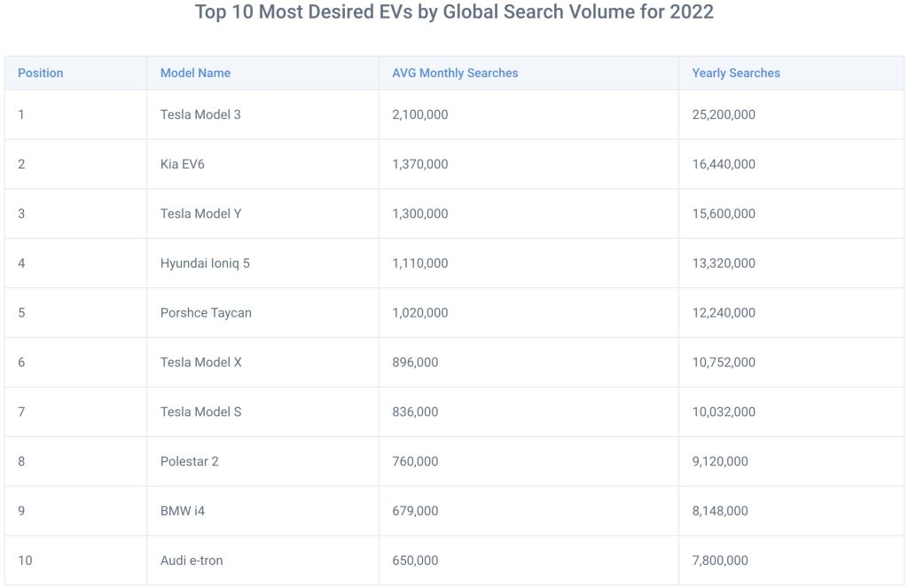Select the 2,100,000 monthly searches value
This screenshot has width=908, height=588.
click(420, 114)
